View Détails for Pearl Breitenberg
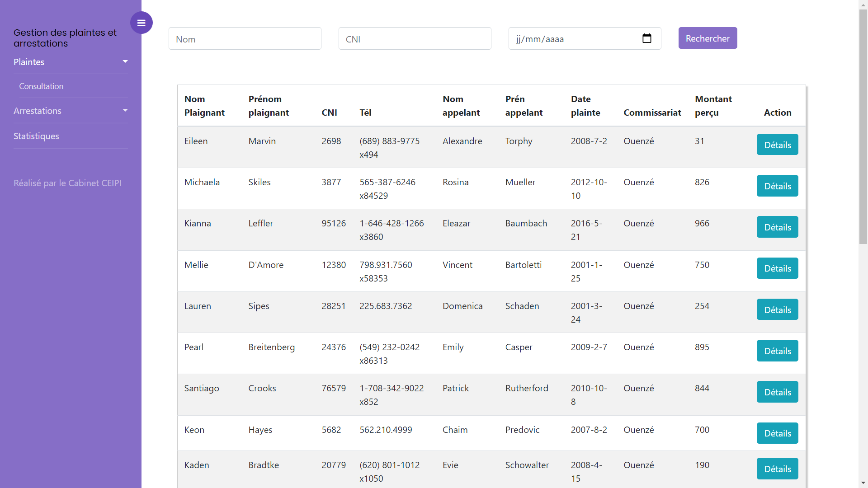Screen dimensions: 868x488 [777, 351]
